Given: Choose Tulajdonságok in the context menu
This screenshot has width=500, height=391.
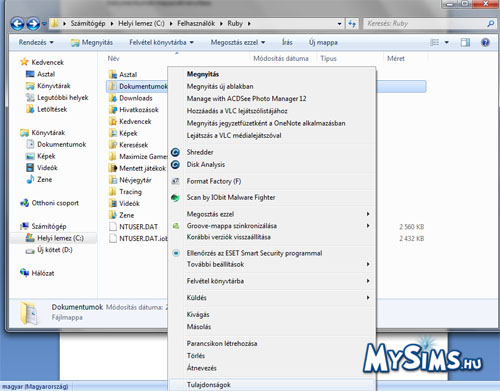Looking at the screenshot, I should pos(209,385).
